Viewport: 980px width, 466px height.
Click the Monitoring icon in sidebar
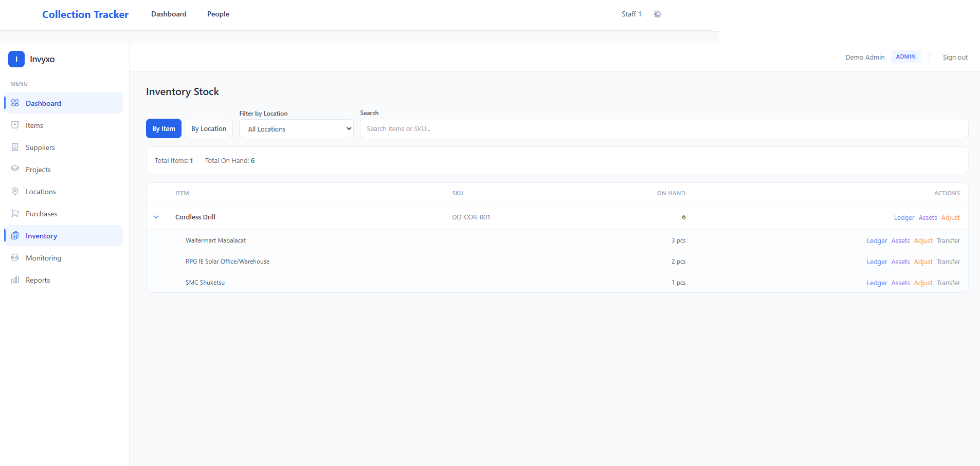tap(15, 257)
